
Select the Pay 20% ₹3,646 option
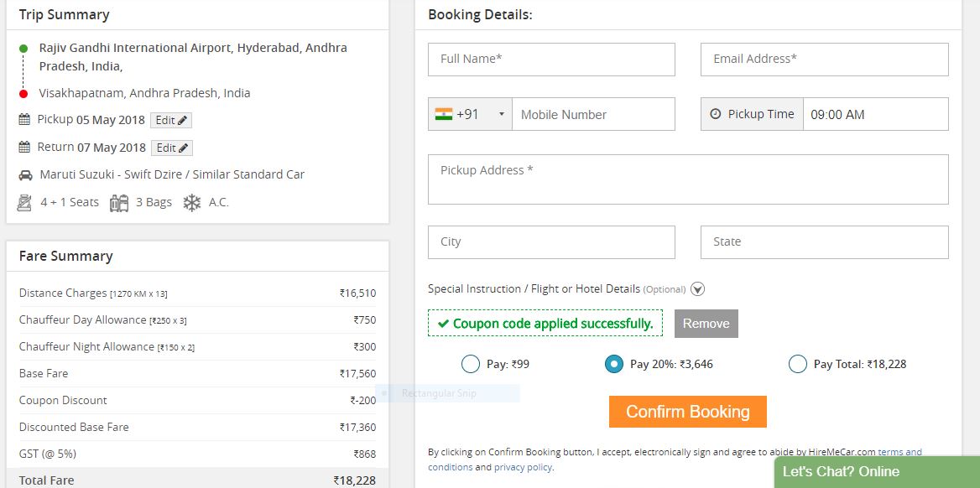click(x=614, y=364)
